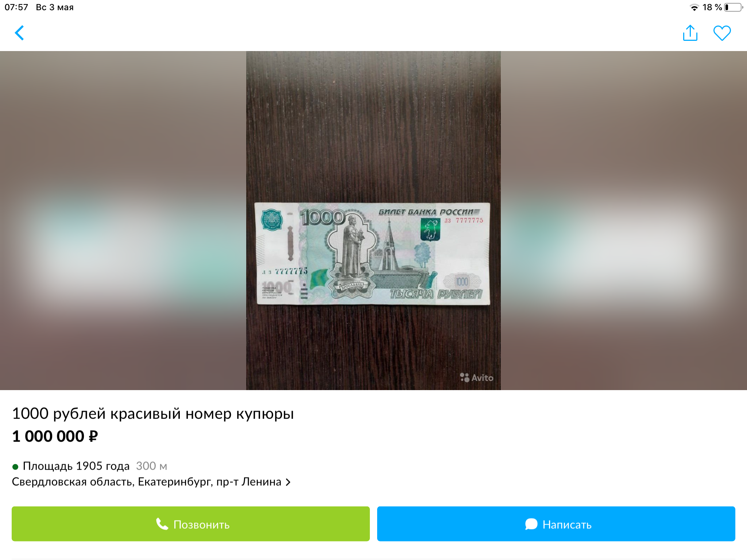747x560 pixels.
Task: Open the 1000 ruble banknote photo
Action: 372,254
